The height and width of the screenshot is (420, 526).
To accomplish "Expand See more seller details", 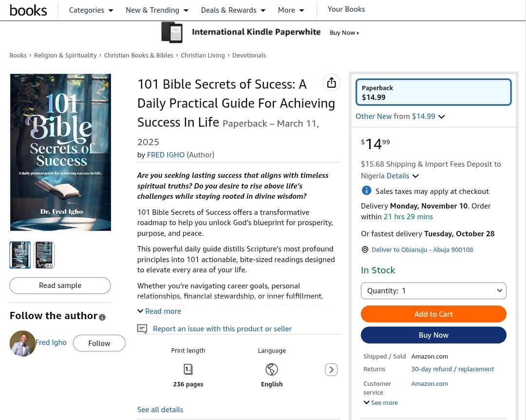I will click(381, 403).
